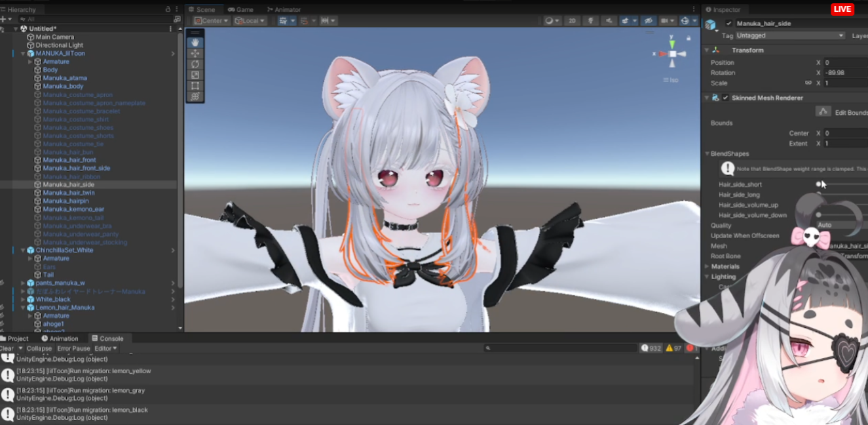Select Directional Light in hierarchy
Image resolution: width=868 pixels, height=425 pixels.
pyautogui.click(x=59, y=45)
